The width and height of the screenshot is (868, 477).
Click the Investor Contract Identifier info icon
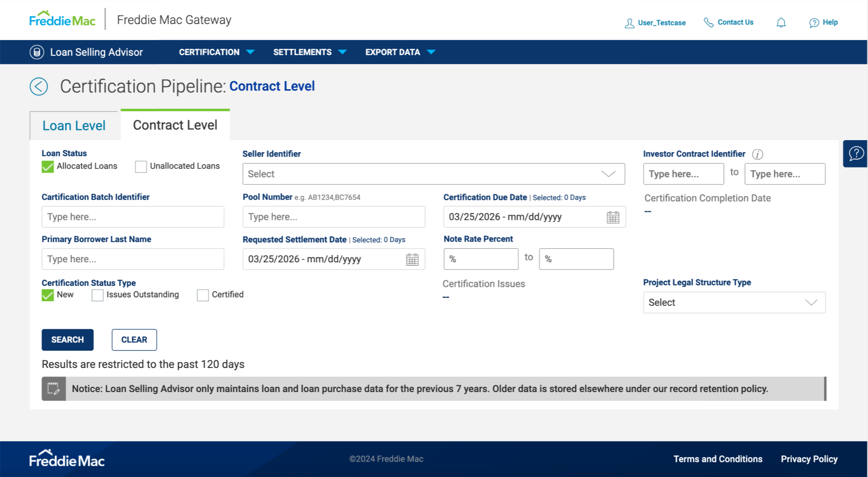[x=757, y=154]
